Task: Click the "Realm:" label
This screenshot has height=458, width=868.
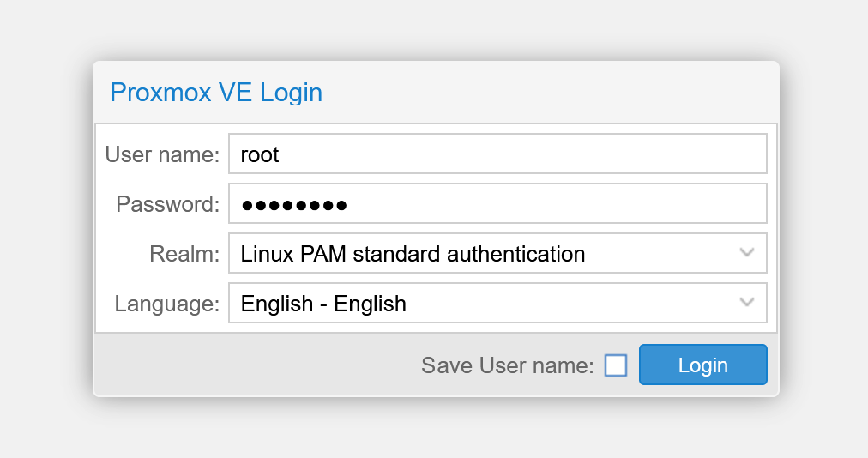Action: tap(184, 254)
